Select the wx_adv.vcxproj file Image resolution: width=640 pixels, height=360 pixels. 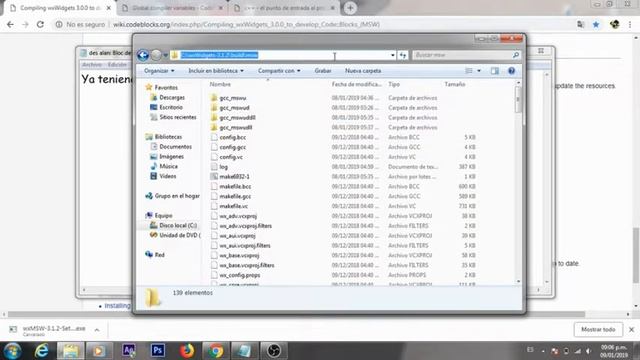point(238,216)
